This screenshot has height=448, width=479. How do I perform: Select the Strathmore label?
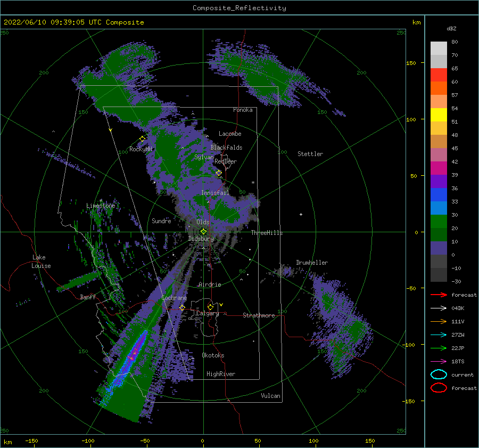[259, 315]
